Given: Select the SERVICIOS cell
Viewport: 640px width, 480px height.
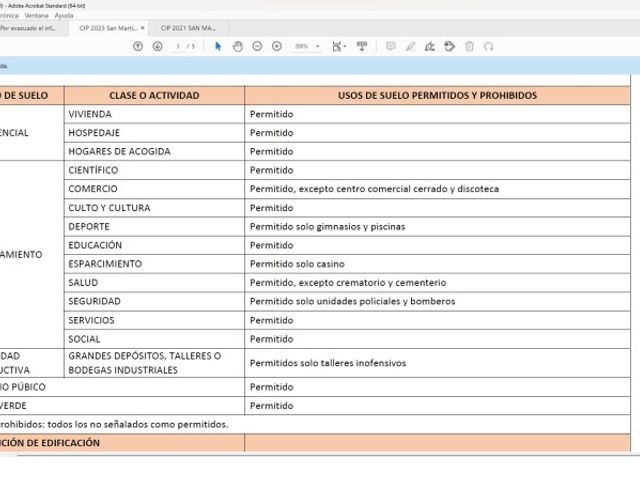Looking at the screenshot, I should 154,320.
